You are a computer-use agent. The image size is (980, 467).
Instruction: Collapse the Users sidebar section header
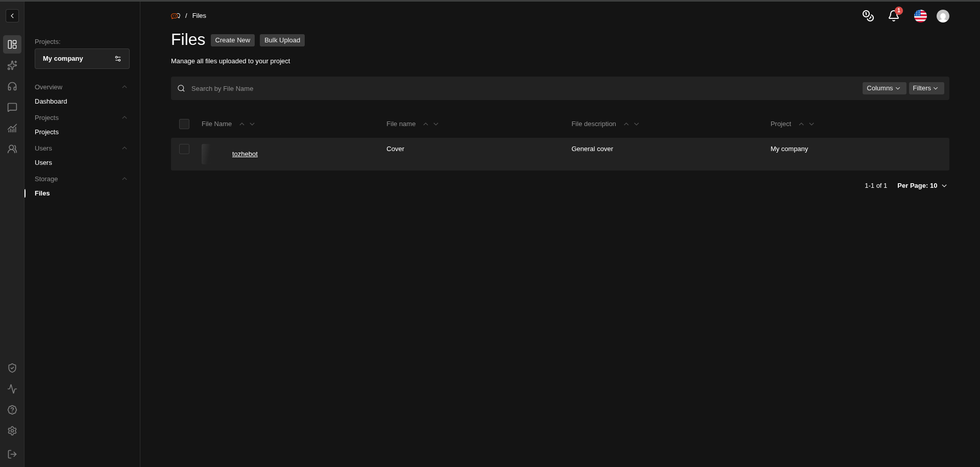click(81, 149)
